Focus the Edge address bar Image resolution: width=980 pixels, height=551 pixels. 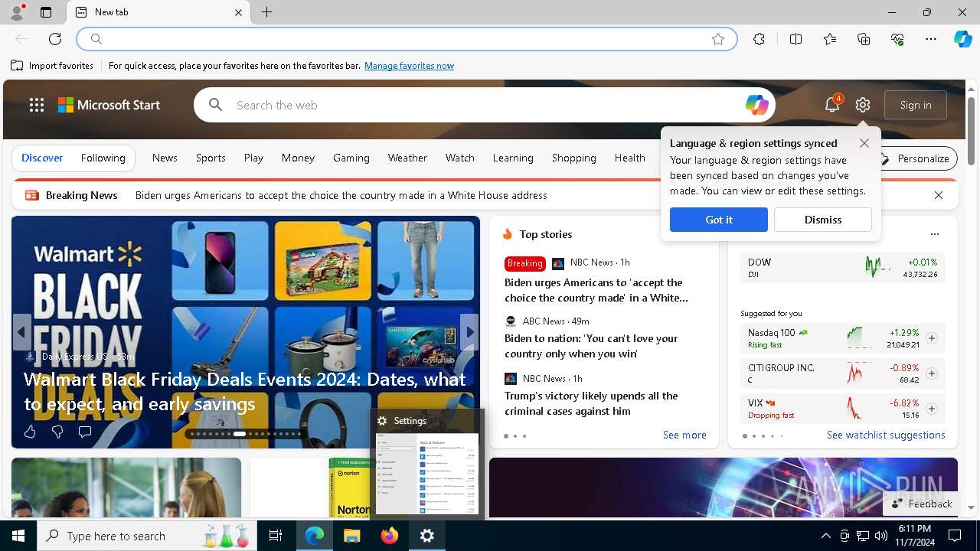pos(406,39)
